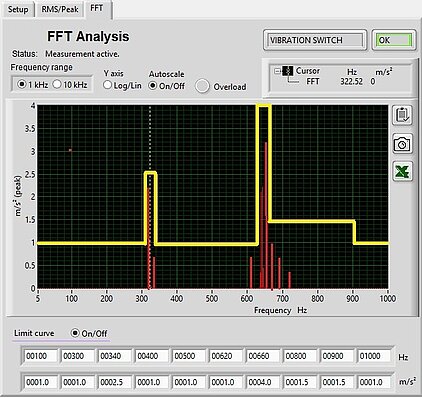
Task: Click the VIBRATION SWITCH field
Action: pos(315,40)
